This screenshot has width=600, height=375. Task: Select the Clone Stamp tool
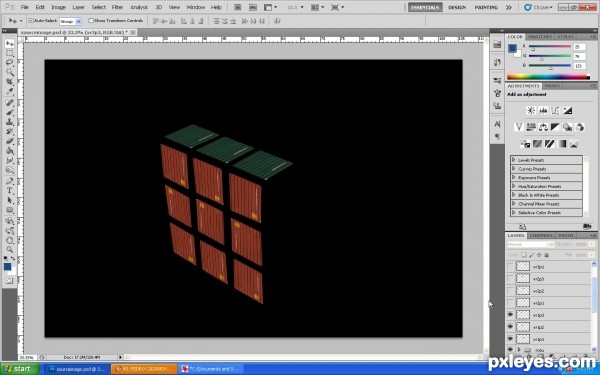[x=10, y=122]
